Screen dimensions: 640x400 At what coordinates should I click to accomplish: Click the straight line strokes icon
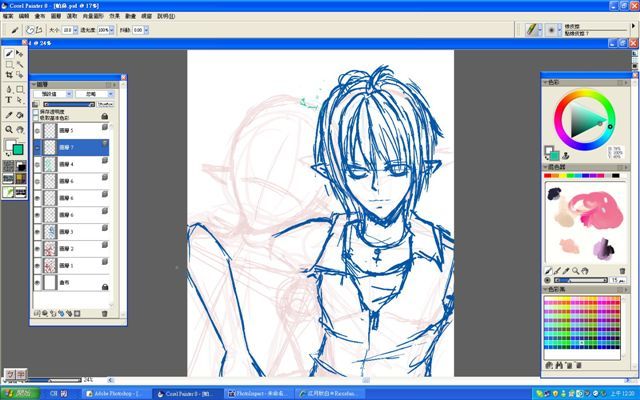pyautogui.click(x=39, y=30)
